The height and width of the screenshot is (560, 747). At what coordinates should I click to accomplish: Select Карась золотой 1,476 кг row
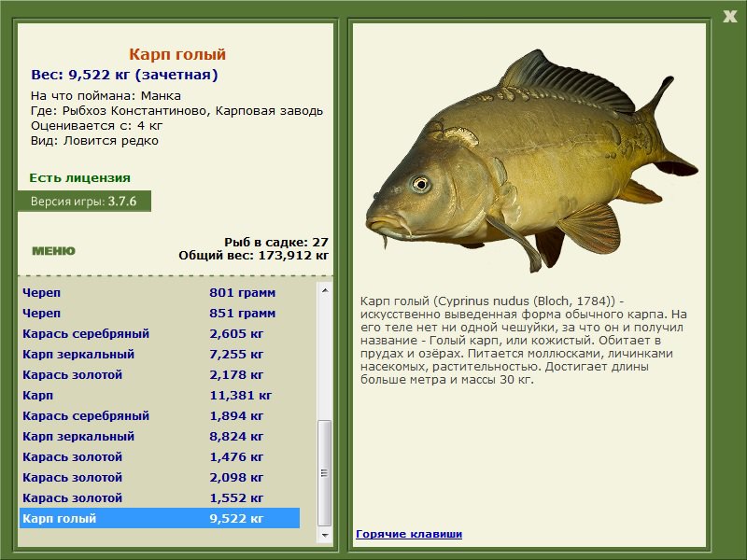[160, 456]
